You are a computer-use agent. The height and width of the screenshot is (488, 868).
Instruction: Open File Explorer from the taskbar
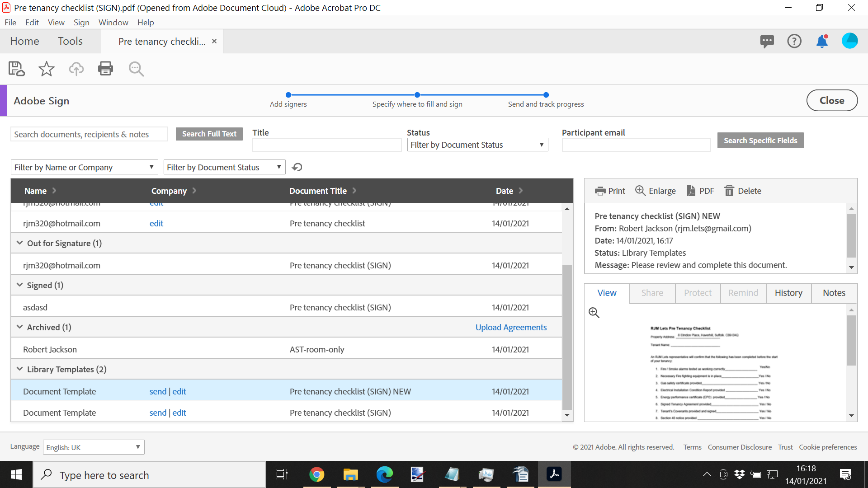350,474
